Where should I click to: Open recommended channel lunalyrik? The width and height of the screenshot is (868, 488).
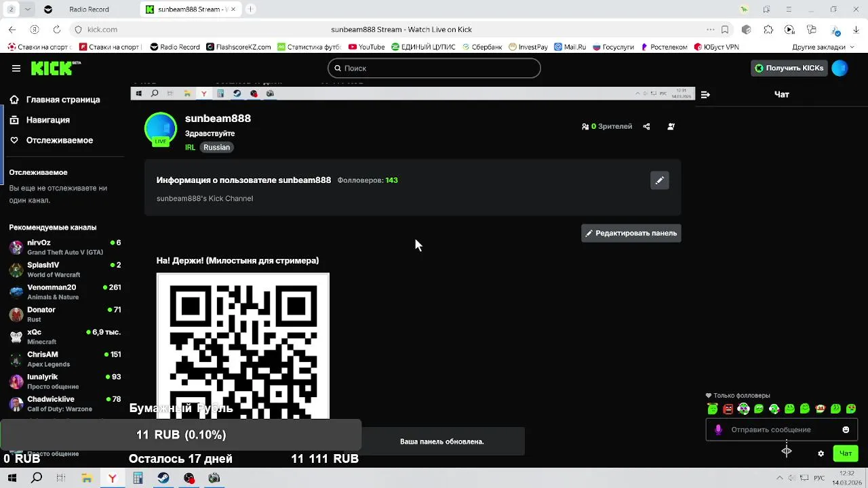point(64,382)
